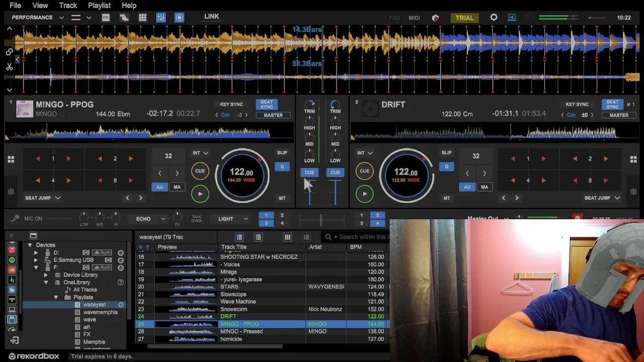The width and height of the screenshot is (644, 362).
Task: Click the deck 1 TRIM knob
Action: [309, 104]
